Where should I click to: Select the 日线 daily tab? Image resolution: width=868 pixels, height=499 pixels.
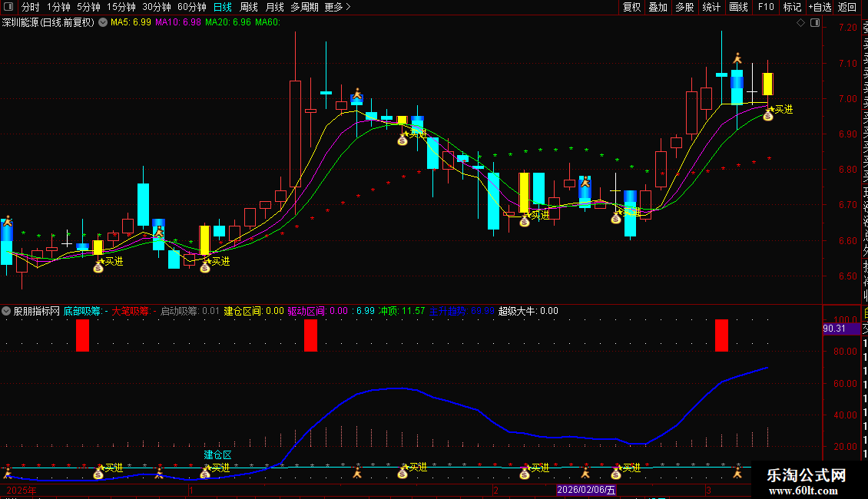pyautogui.click(x=223, y=7)
